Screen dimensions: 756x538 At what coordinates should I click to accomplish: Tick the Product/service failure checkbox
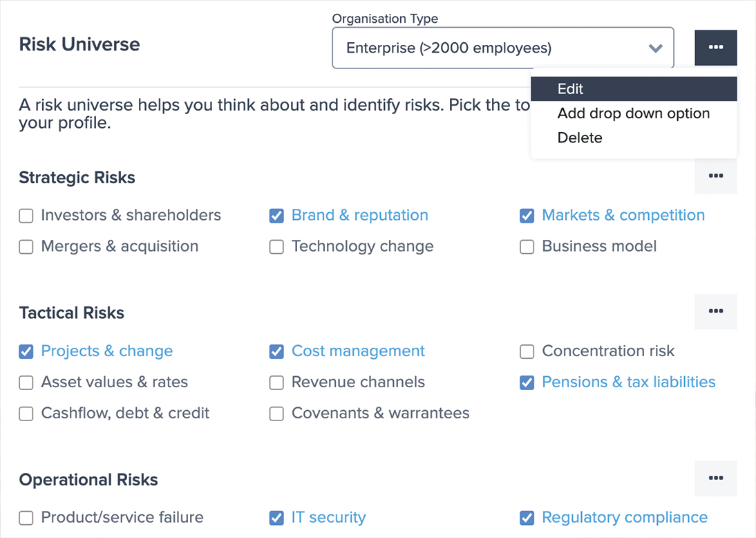coord(26,518)
